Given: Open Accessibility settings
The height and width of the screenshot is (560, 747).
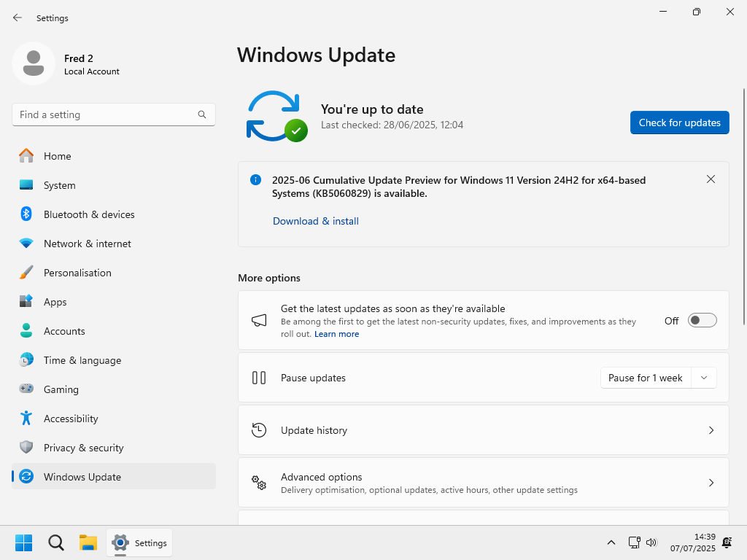Looking at the screenshot, I should (71, 419).
